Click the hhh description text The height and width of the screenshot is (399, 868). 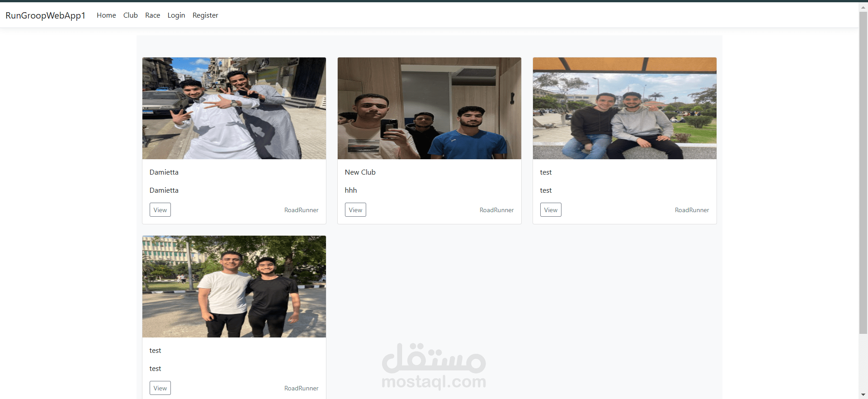click(x=351, y=190)
